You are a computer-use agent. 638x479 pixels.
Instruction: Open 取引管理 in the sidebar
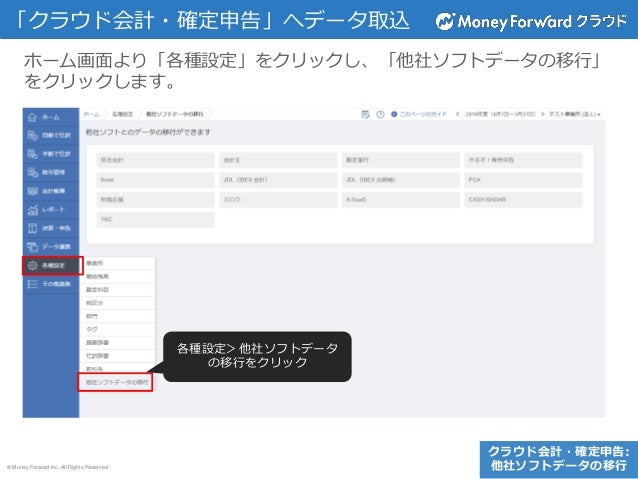(x=50, y=172)
